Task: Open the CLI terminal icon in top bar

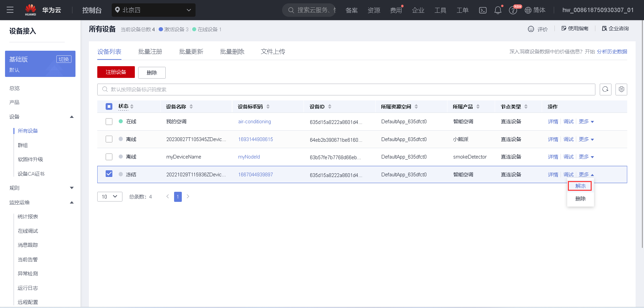Action: 483,10
